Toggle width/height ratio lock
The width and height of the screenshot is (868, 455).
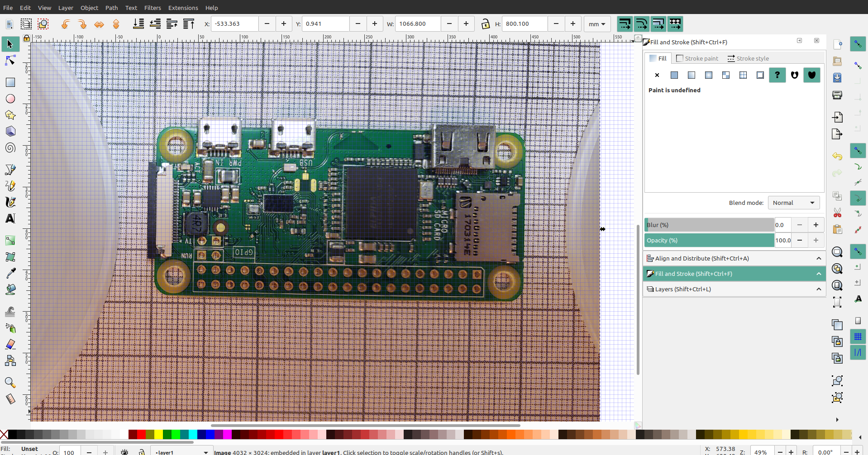click(x=485, y=24)
